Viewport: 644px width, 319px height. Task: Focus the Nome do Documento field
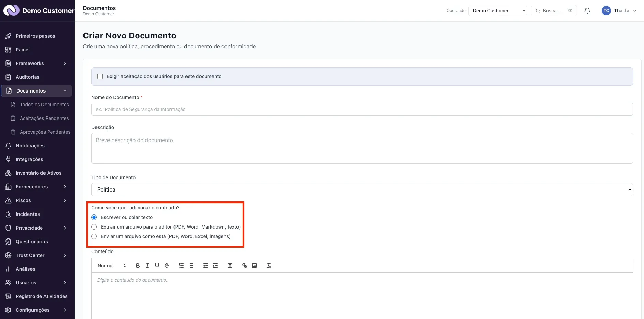362,109
